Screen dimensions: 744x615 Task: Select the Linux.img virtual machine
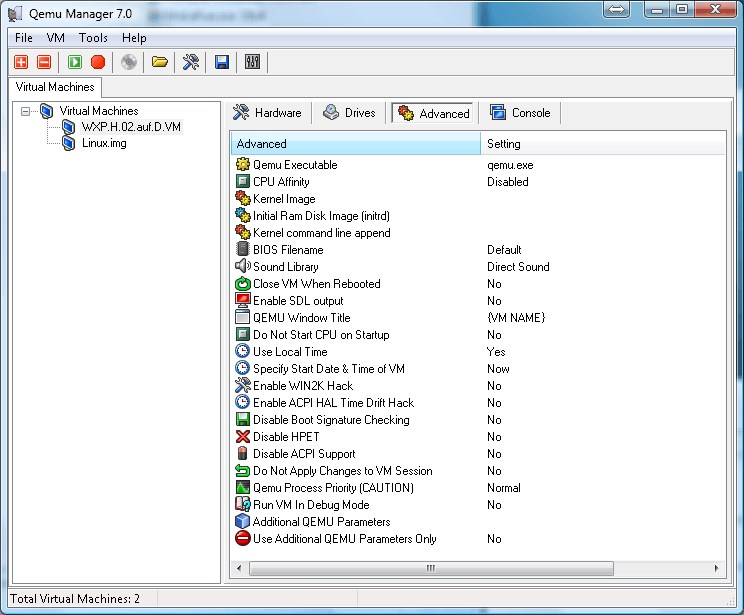[104, 143]
